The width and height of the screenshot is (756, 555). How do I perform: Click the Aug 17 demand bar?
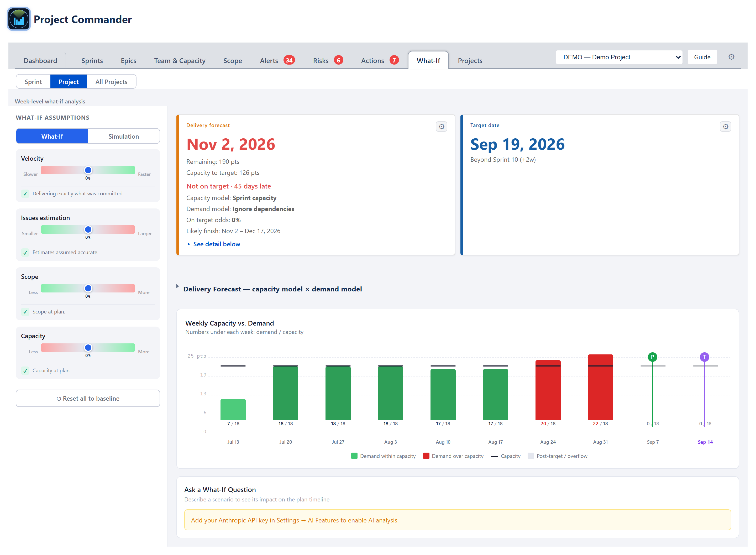tap(495, 395)
